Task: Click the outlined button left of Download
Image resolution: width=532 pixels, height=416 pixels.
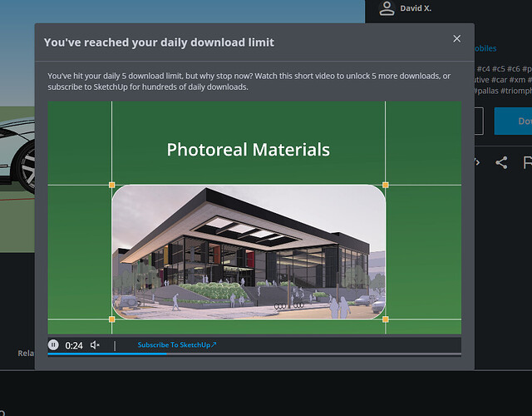Action: 478,121
